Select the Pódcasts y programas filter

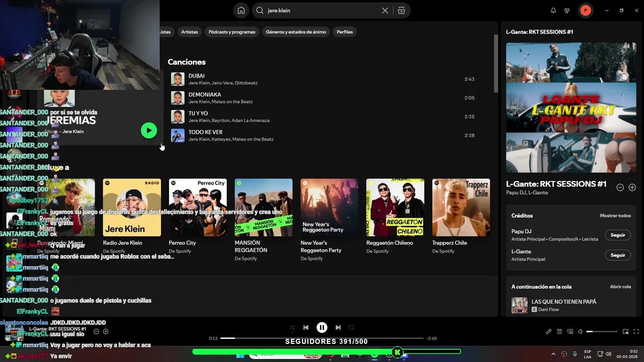coord(232,32)
